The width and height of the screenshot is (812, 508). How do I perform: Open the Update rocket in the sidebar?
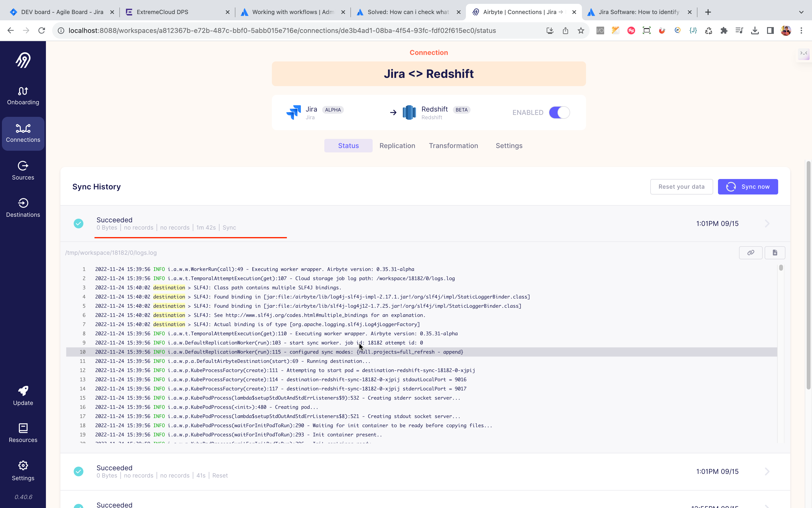click(x=23, y=396)
